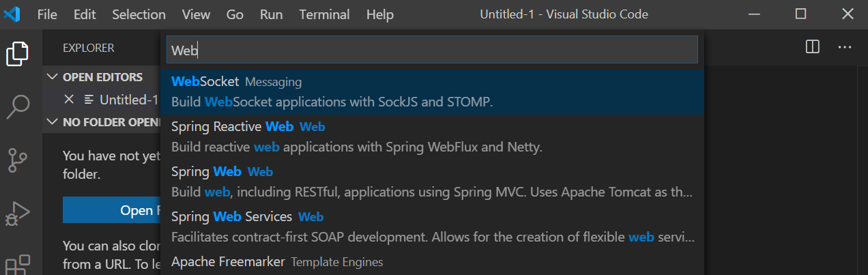Select Untitled-1 in Open Editors
This screenshot has width=868, height=275.
pyautogui.click(x=129, y=100)
